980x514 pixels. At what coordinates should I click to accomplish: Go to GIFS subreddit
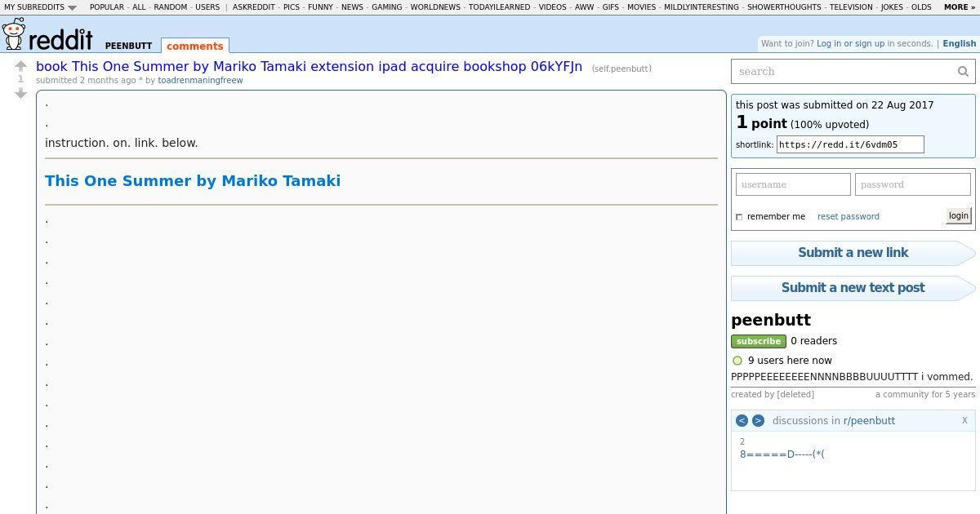click(611, 7)
